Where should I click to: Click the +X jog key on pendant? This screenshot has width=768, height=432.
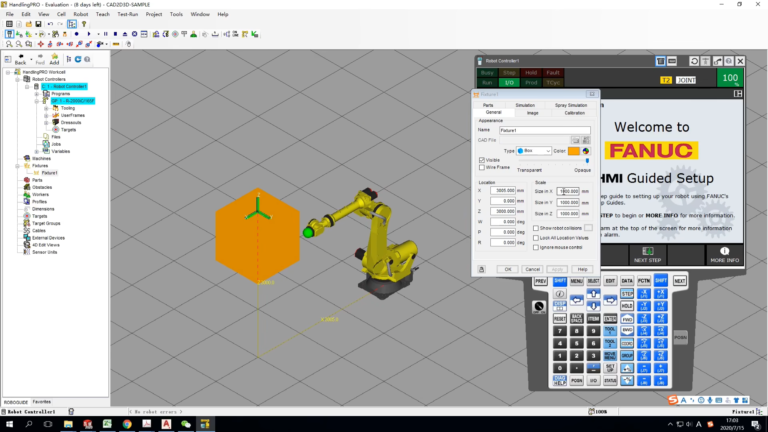click(660, 294)
